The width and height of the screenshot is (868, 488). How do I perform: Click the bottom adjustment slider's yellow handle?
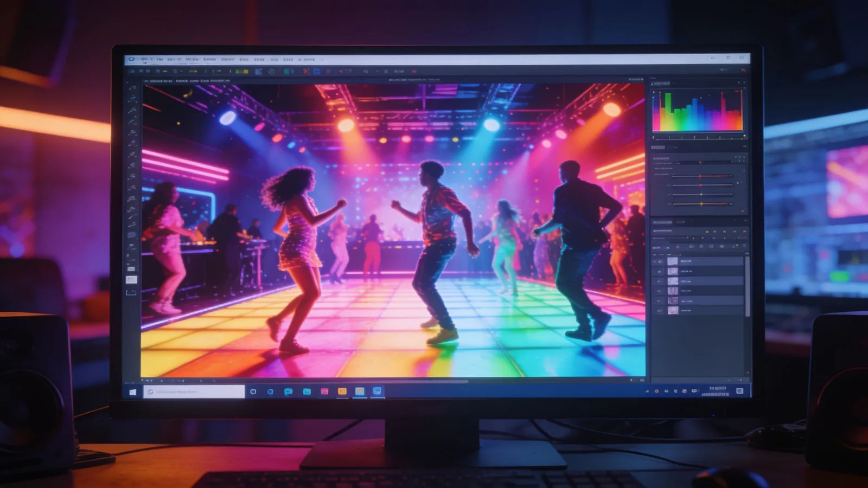click(x=701, y=204)
